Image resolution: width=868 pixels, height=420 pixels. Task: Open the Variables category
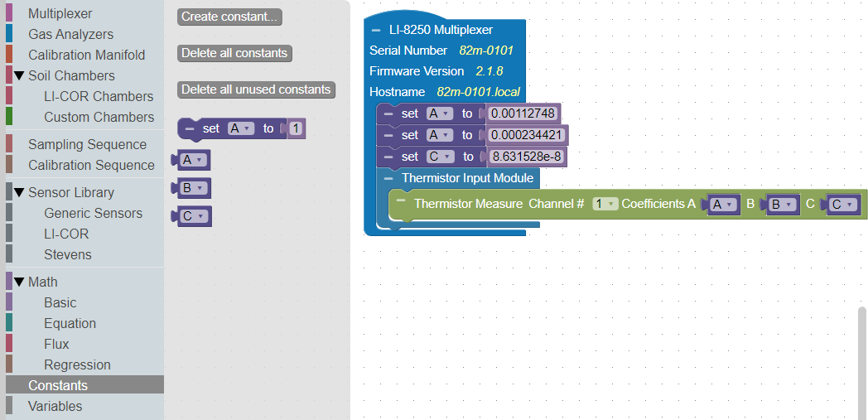click(55, 406)
